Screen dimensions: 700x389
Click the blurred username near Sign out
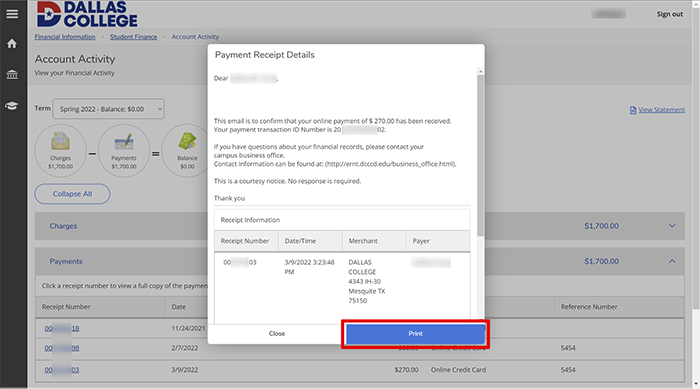(x=608, y=14)
